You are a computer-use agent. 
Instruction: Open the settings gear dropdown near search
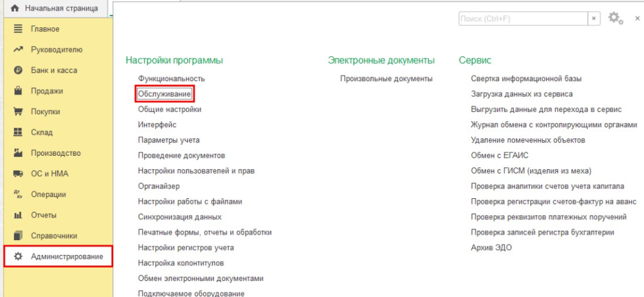pyautogui.click(x=615, y=18)
